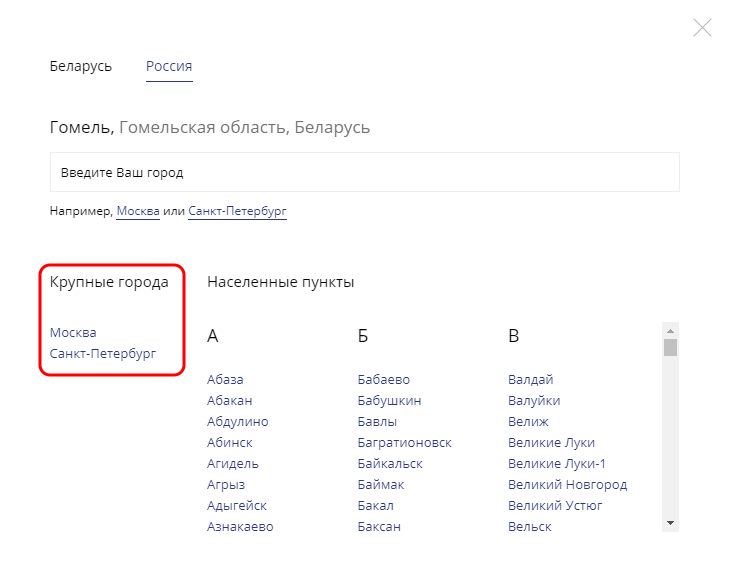Switch to the Беларусь tab

point(81,66)
